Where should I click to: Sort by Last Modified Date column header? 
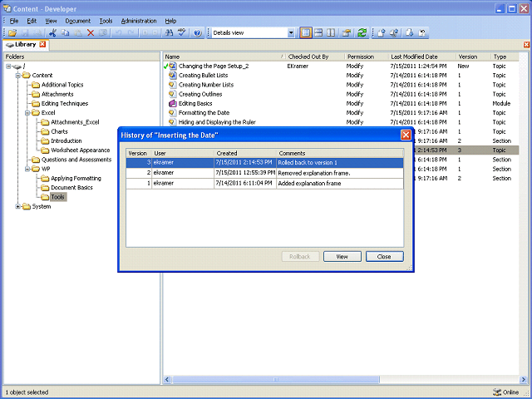point(421,57)
